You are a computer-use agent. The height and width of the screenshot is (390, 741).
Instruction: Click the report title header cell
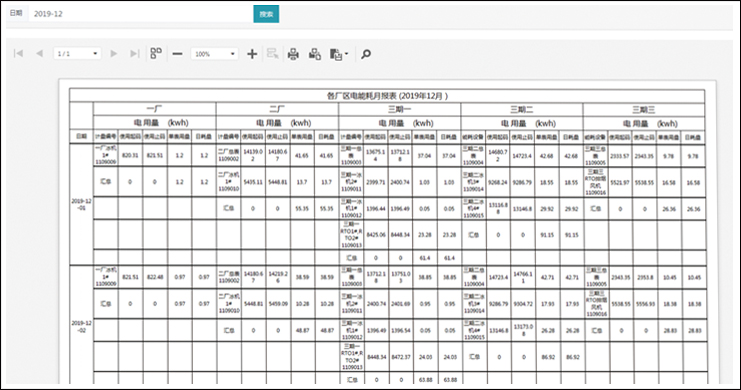[387, 95]
